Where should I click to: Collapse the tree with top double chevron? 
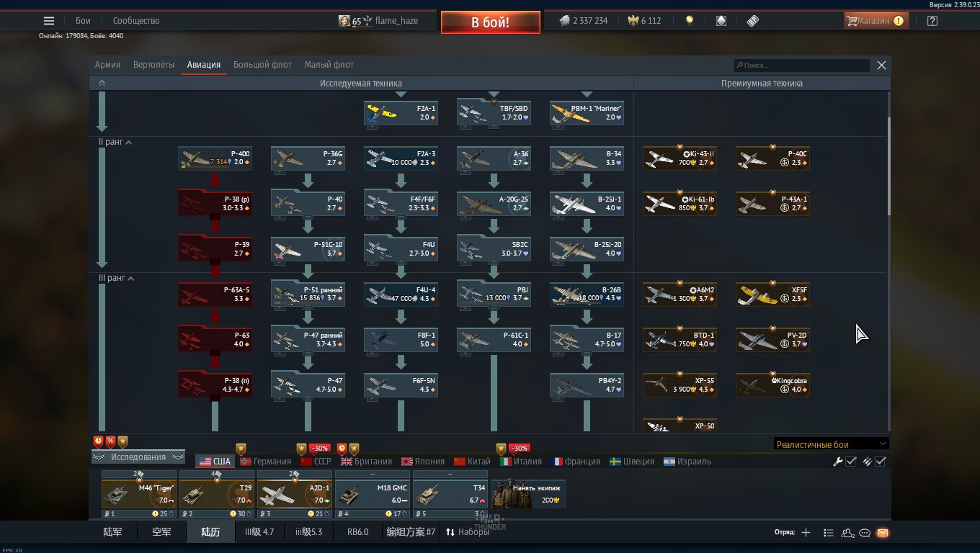[102, 83]
